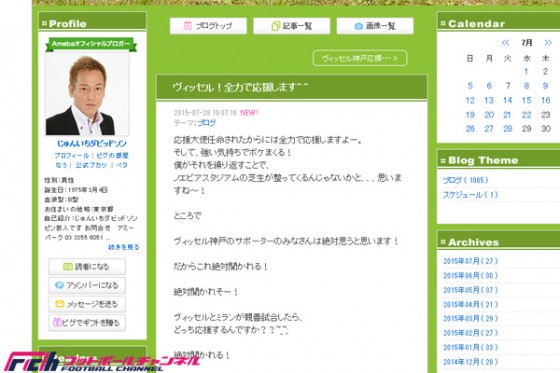
Task: Click the envelope icon on メッセージを送る
Action: pos(60,304)
